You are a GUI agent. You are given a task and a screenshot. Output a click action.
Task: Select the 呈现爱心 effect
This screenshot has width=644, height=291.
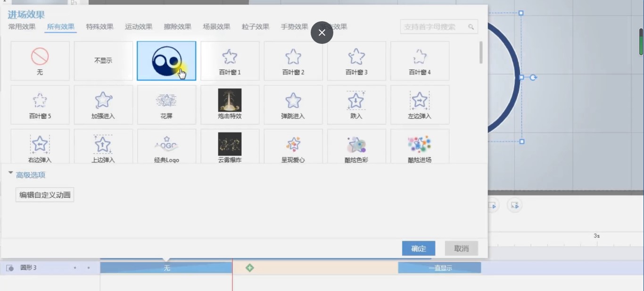pyautogui.click(x=293, y=146)
